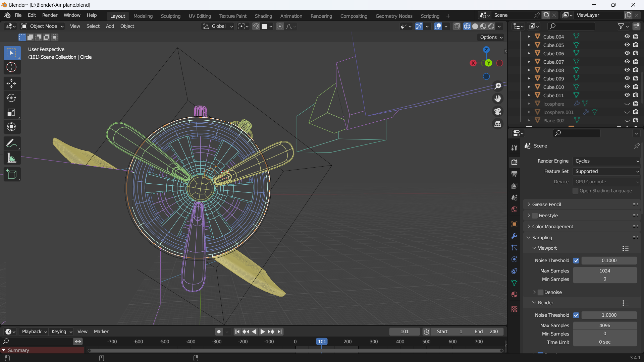Open the Scripting workspace tab
644x362 pixels.
(429, 16)
